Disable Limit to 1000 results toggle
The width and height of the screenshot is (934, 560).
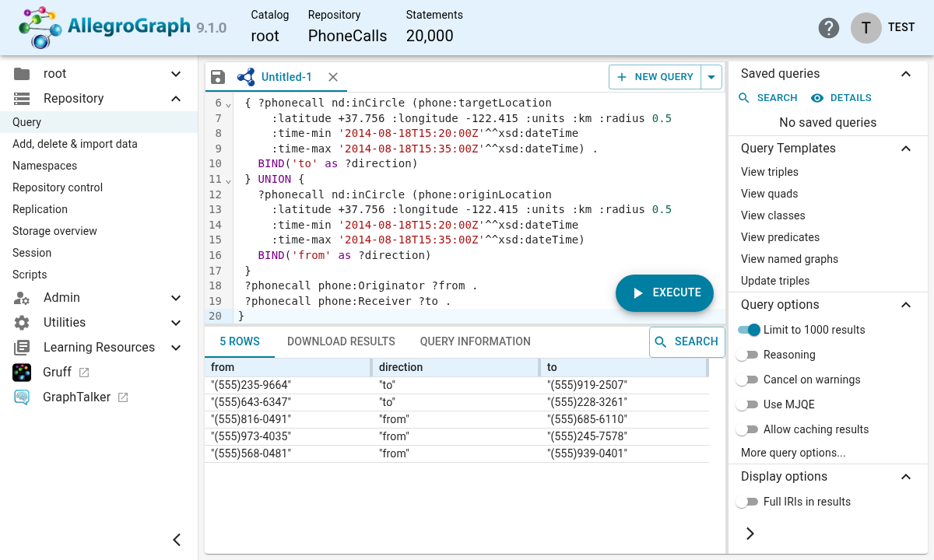tap(749, 330)
